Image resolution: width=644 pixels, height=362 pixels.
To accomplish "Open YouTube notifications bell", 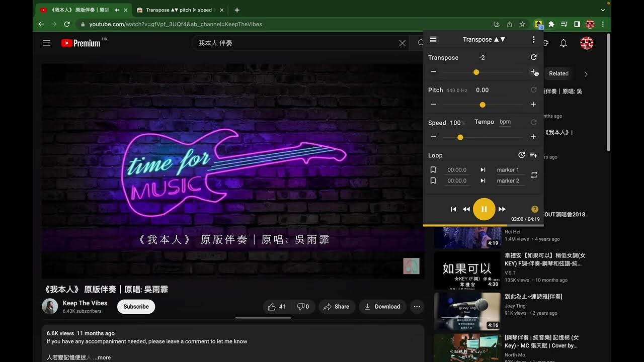I will (563, 43).
